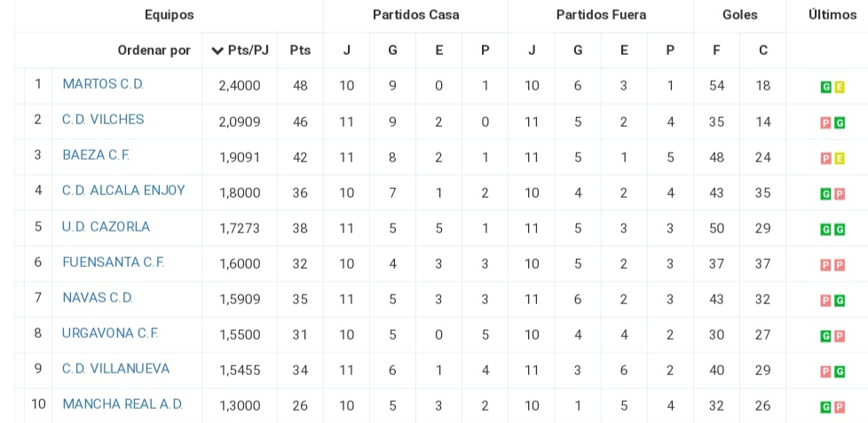Screen dimensions: 868x423
Task: Open C.D. VILCHES team page
Action: 103,120
